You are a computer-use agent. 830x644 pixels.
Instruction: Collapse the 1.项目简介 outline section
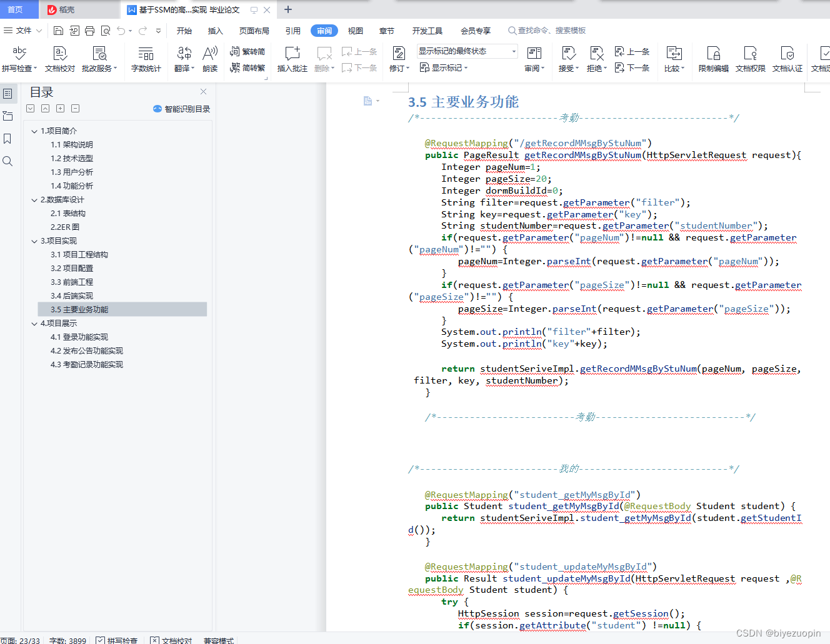34,131
